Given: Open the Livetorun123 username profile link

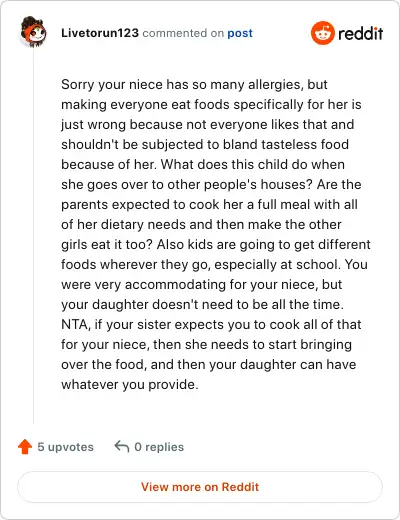Looking at the screenshot, I should pos(100,33).
